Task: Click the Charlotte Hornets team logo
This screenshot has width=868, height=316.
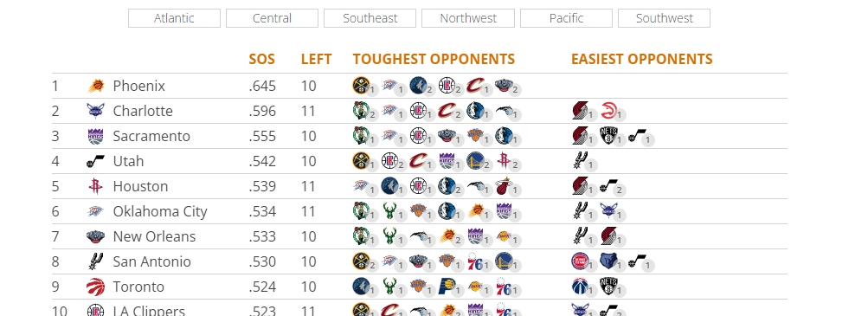Action: [x=96, y=111]
